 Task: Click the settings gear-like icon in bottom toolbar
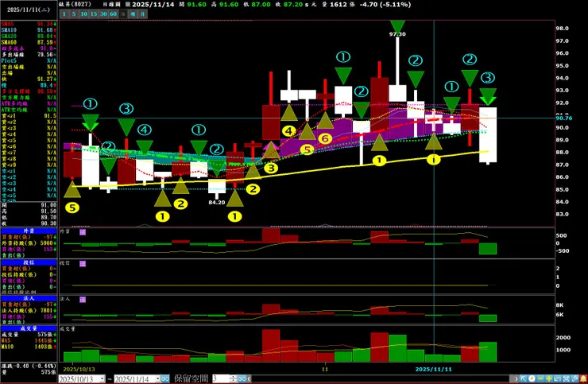click(x=567, y=378)
